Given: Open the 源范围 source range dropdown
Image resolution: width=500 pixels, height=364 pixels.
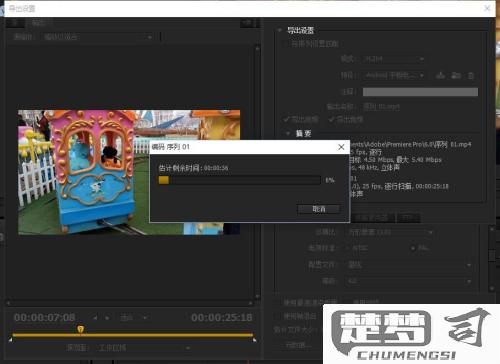Looking at the screenshot, I should 143,348.
